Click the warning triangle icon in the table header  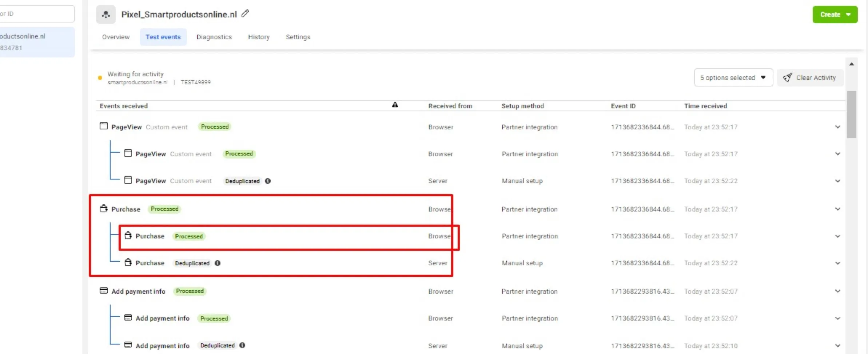(x=395, y=105)
